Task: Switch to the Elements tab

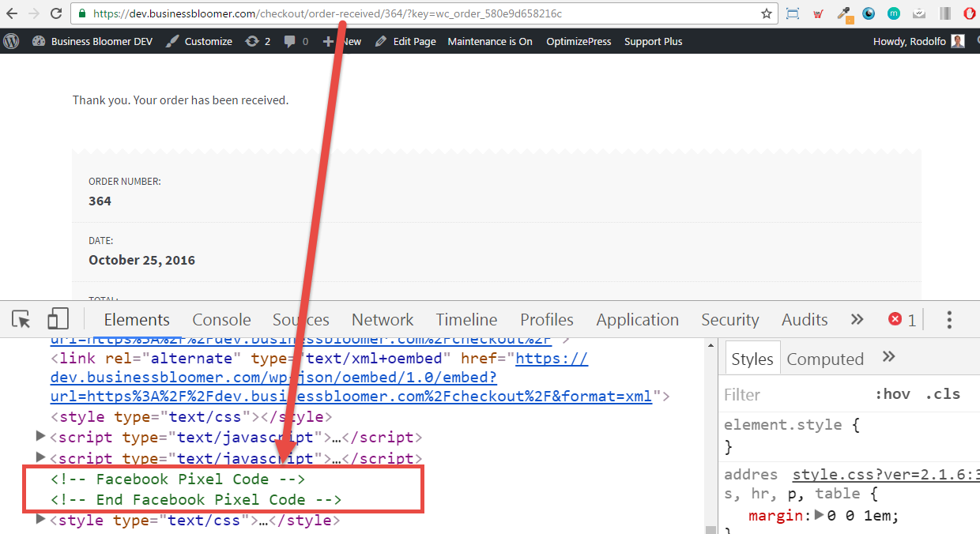Action: click(x=137, y=320)
